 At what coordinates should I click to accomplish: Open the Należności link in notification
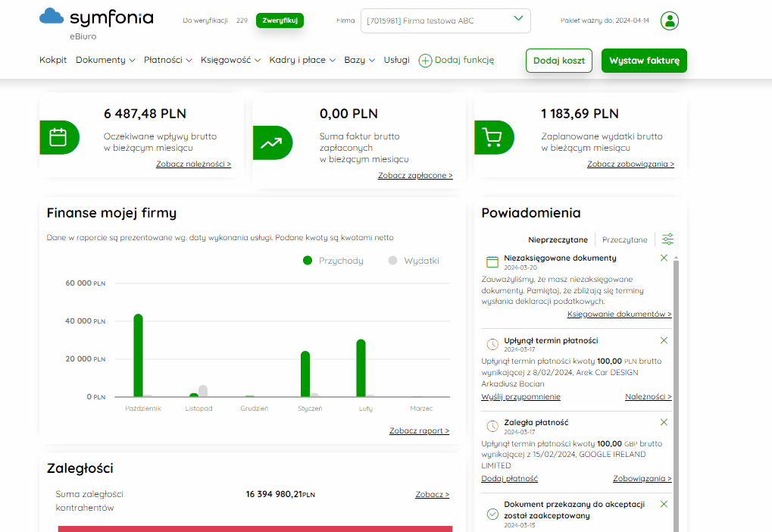point(648,396)
